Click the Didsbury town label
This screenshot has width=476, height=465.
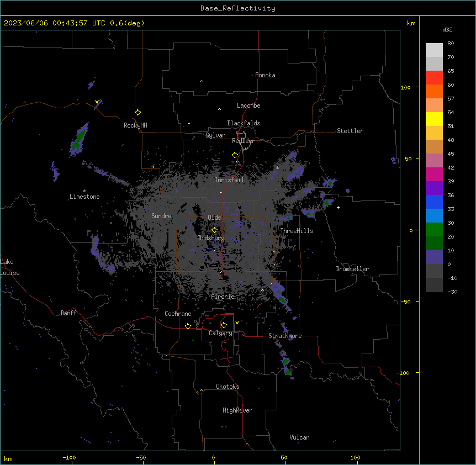211,238
